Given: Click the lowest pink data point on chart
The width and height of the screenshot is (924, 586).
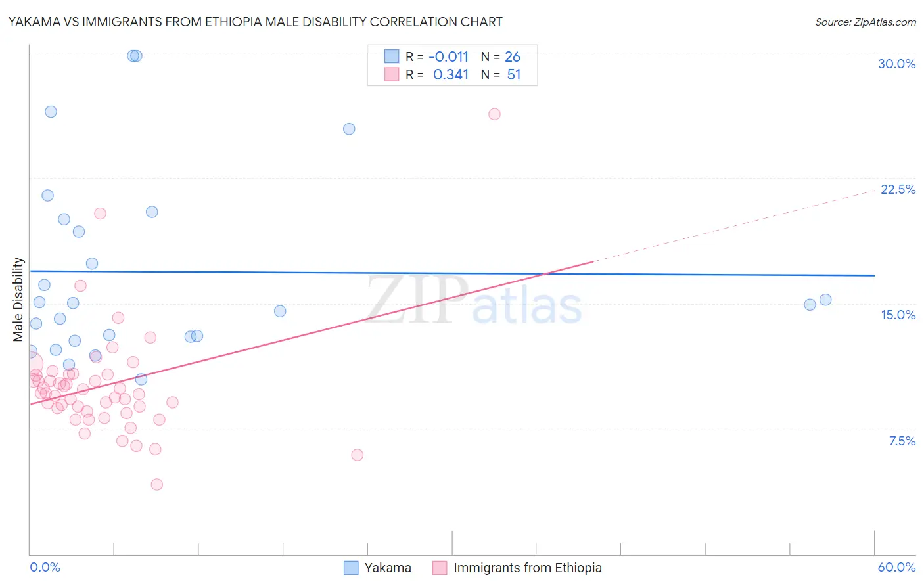Looking at the screenshot, I should (157, 484).
